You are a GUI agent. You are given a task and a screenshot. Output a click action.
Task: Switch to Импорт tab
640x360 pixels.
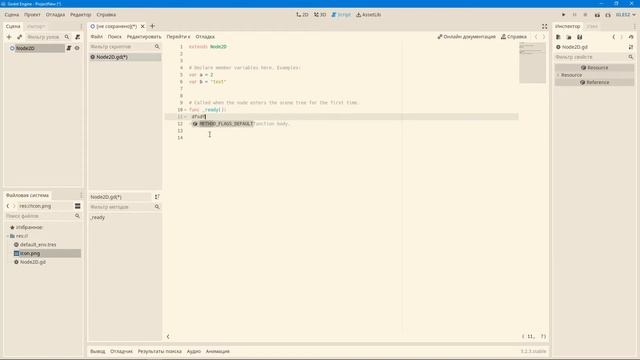(x=36, y=26)
